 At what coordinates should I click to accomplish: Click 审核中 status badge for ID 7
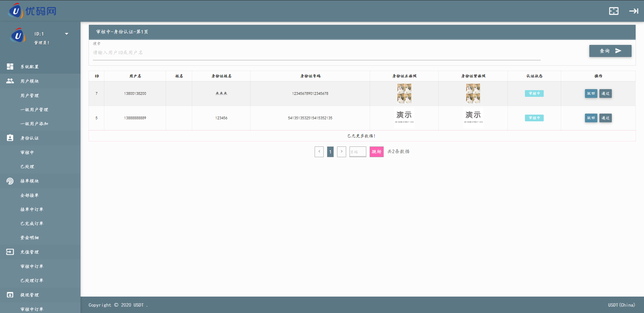pyautogui.click(x=534, y=93)
